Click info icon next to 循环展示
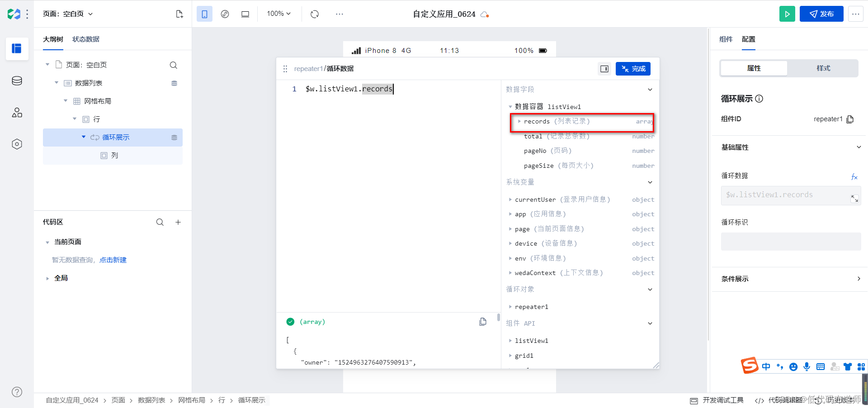This screenshot has height=408, width=868. (x=759, y=99)
